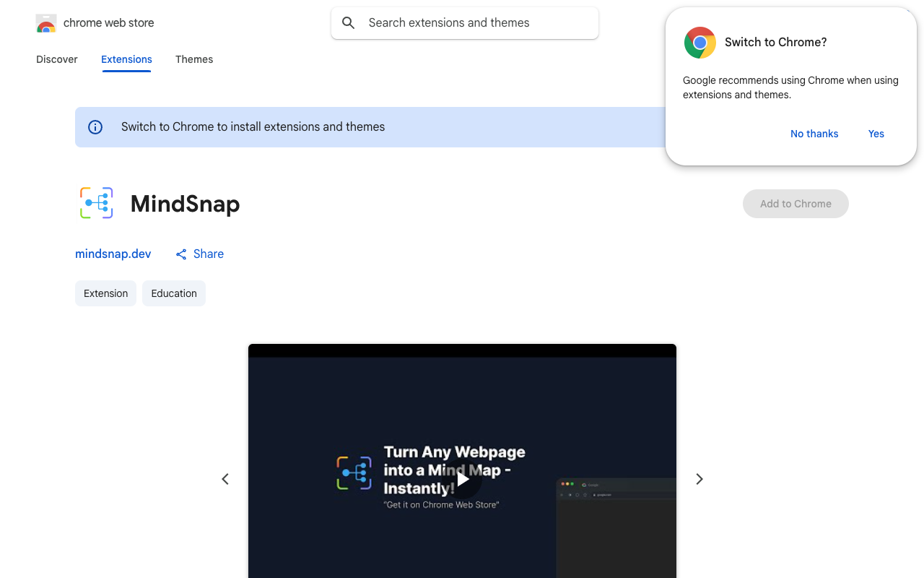Click the Google recommends using Chrome text
Image resolution: width=924 pixels, height=578 pixels.
[790, 87]
